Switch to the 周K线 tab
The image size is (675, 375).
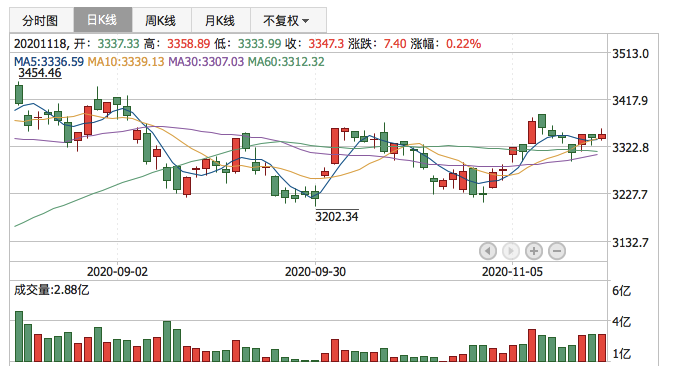point(161,20)
